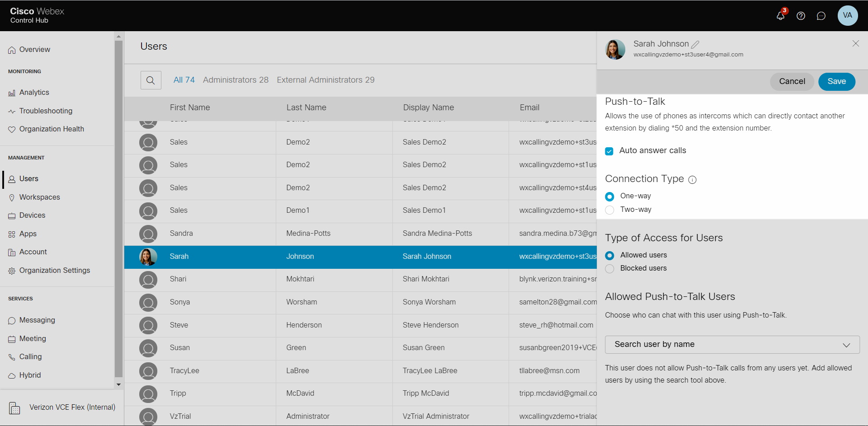The image size is (868, 426).
Task: Cancel the Push-to-Talk changes
Action: 792,81
